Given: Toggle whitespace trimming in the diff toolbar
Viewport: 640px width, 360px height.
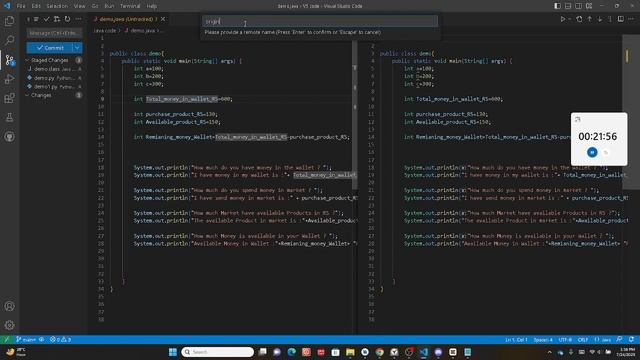Looking at the screenshot, I should pyautogui.click(x=610, y=19).
